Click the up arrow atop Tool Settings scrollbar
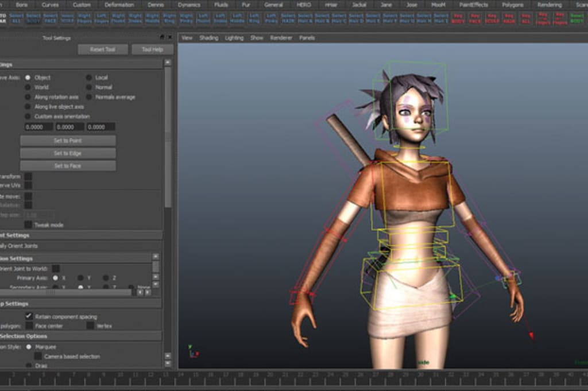The width and height of the screenshot is (588, 391). [168, 62]
